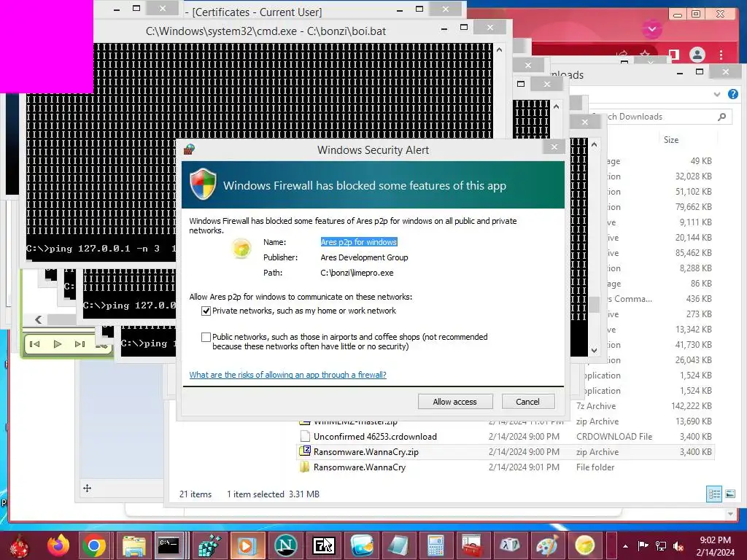
Task: Toggle Chrome's side panel icon
Action: tap(673, 55)
